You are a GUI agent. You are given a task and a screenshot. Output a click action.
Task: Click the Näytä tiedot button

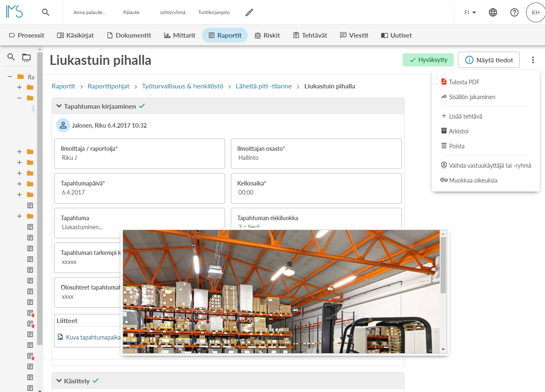point(489,60)
